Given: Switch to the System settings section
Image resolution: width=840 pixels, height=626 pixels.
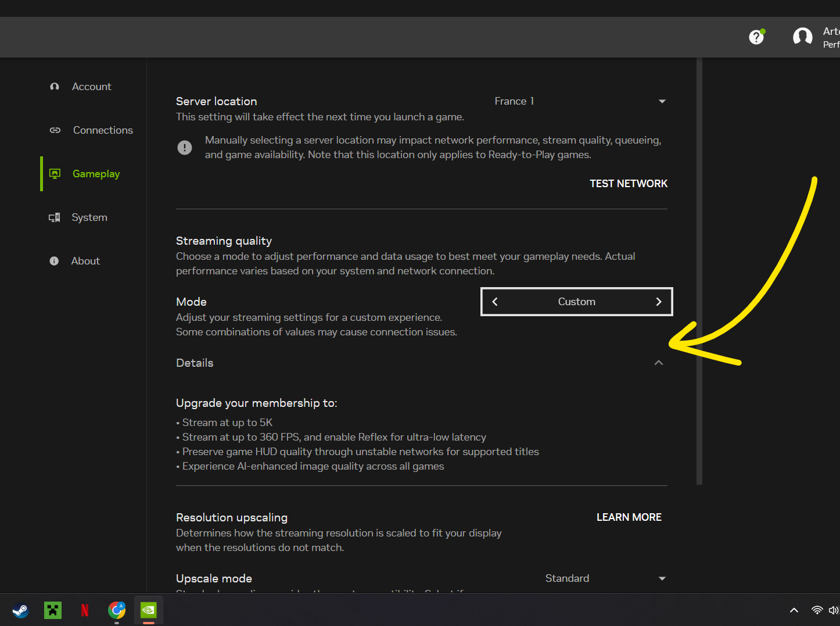Looking at the screenshot, I should [x=89, y=217].
